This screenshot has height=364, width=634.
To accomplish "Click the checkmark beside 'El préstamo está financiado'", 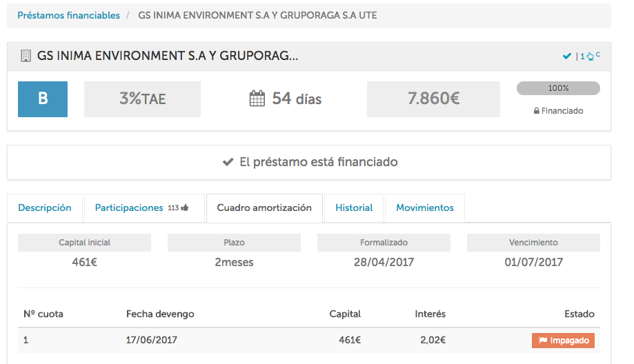I will click(x=228, y=163).
